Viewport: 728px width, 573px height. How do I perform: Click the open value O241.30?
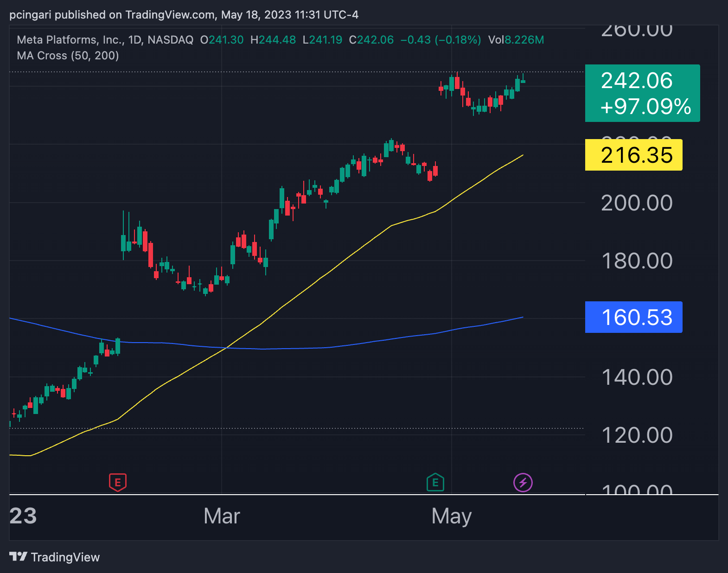pyautogui.click(x=222, y=40)
